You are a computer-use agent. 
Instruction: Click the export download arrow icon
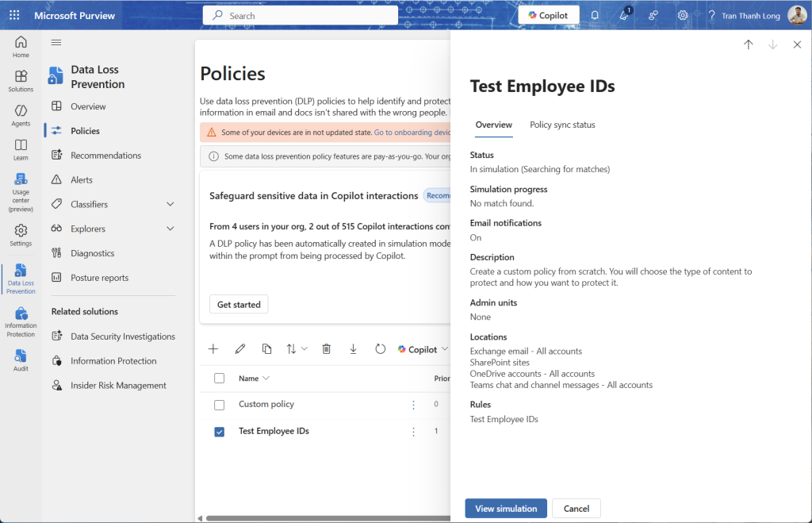(x=354, y=349)
